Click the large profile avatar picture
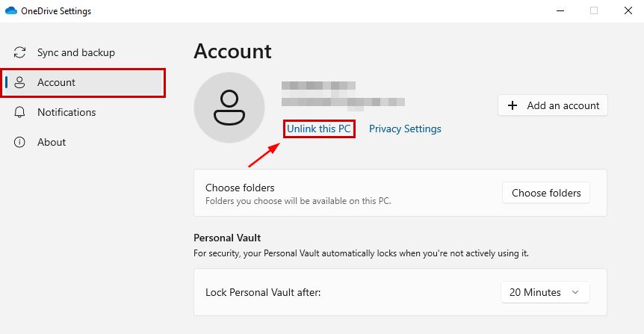 click(x=229, y=108)
